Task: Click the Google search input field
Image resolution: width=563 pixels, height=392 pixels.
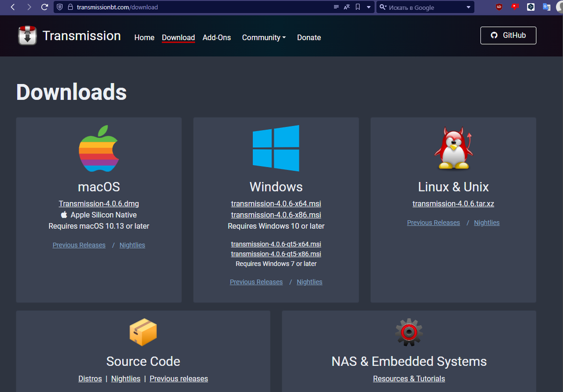Action: tap(426, 8)
